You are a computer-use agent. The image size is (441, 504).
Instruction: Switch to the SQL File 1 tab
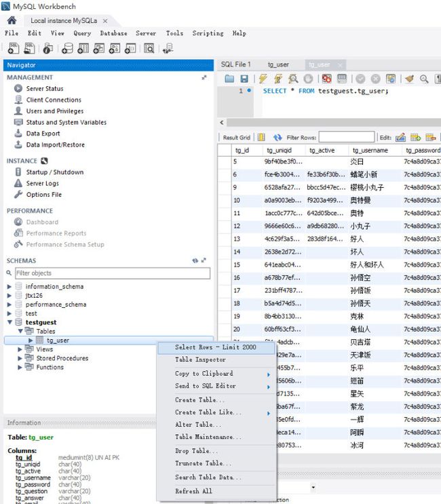coord(235,64)
